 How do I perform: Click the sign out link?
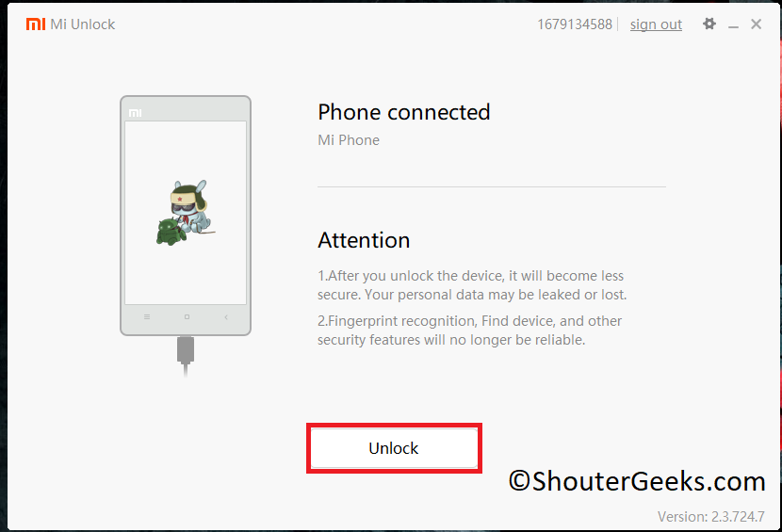656,24
